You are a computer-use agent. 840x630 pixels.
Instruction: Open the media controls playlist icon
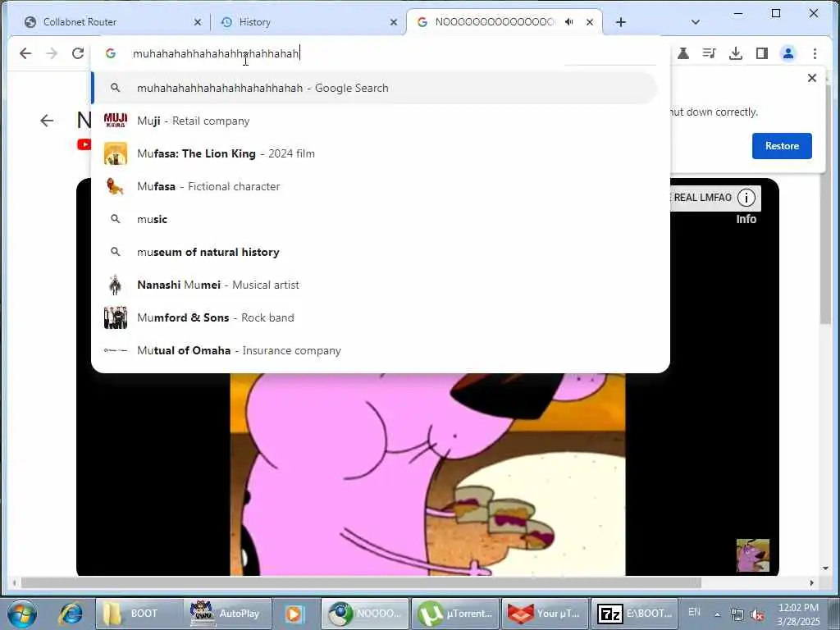(x=710, y=53)
